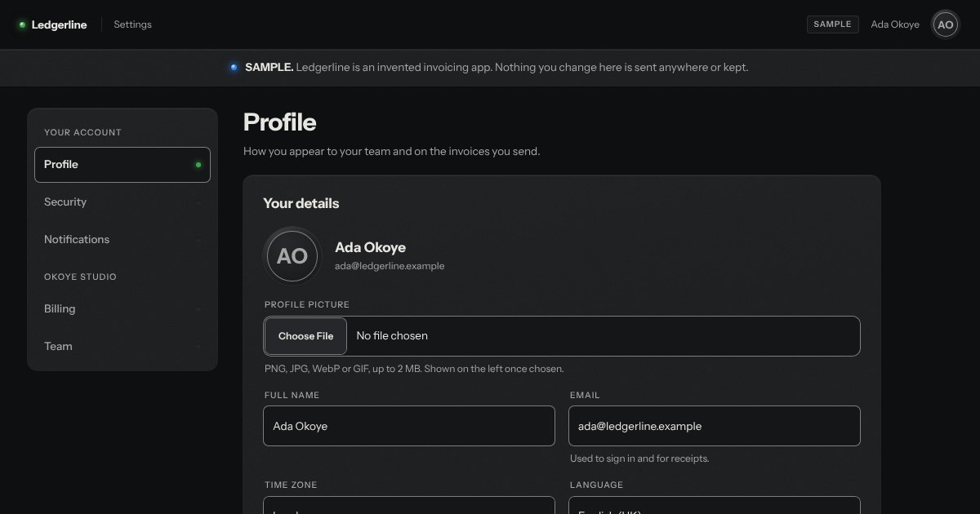Focus the Full Name input field
The height and width of the screenshot is (514, 980).
[409, 426]
